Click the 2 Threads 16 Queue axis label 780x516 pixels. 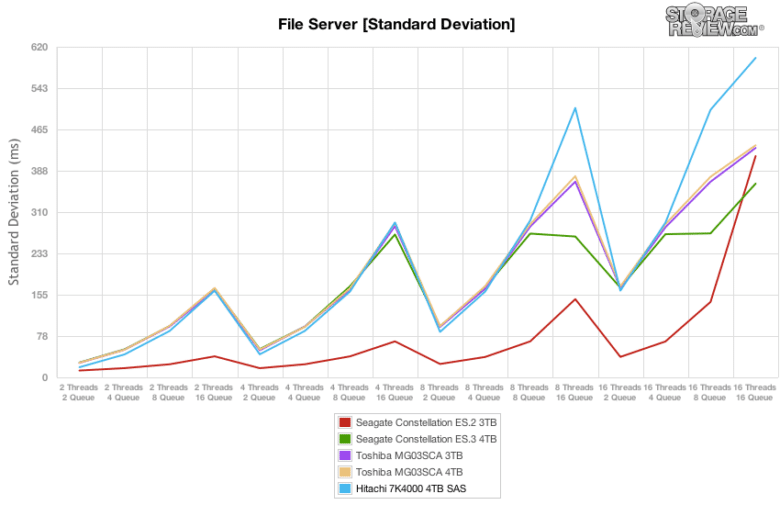[x=214, y=392]
